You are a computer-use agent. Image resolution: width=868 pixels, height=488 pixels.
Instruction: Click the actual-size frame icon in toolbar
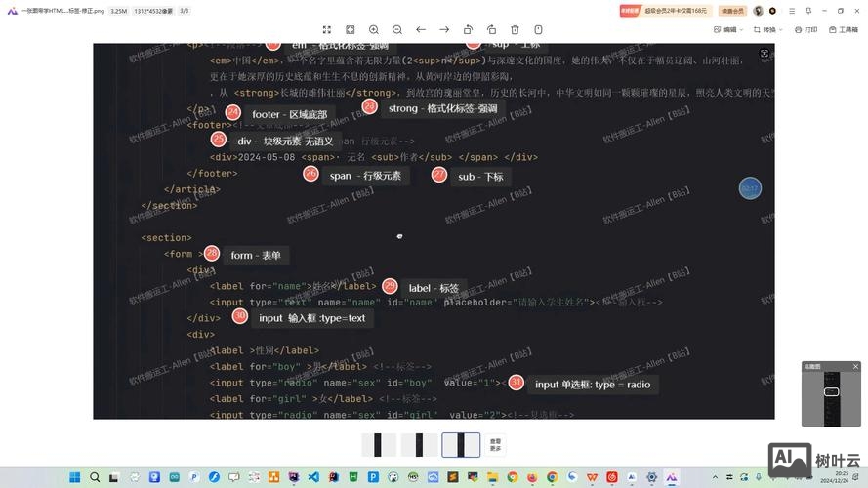(x=351, y=30)
